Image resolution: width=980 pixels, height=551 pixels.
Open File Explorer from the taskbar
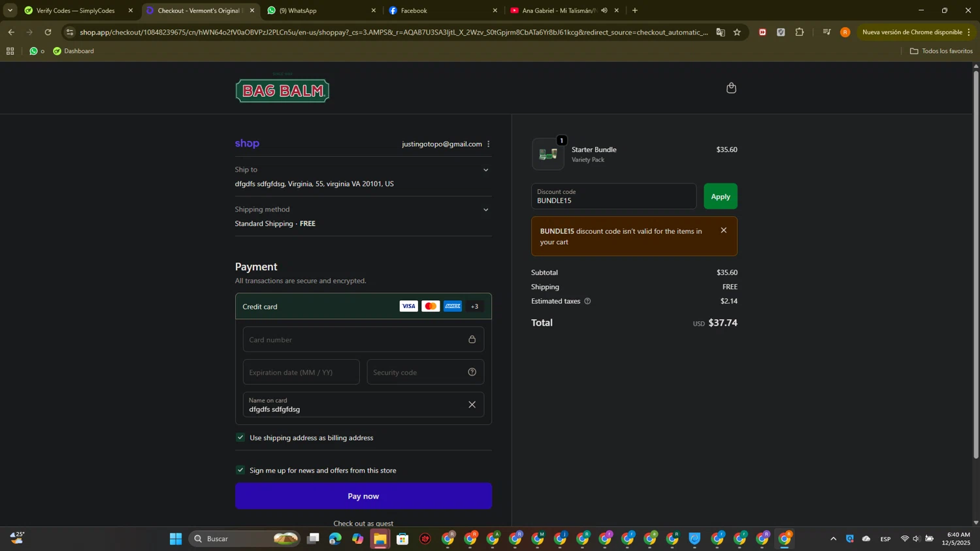tap(380, 539)
